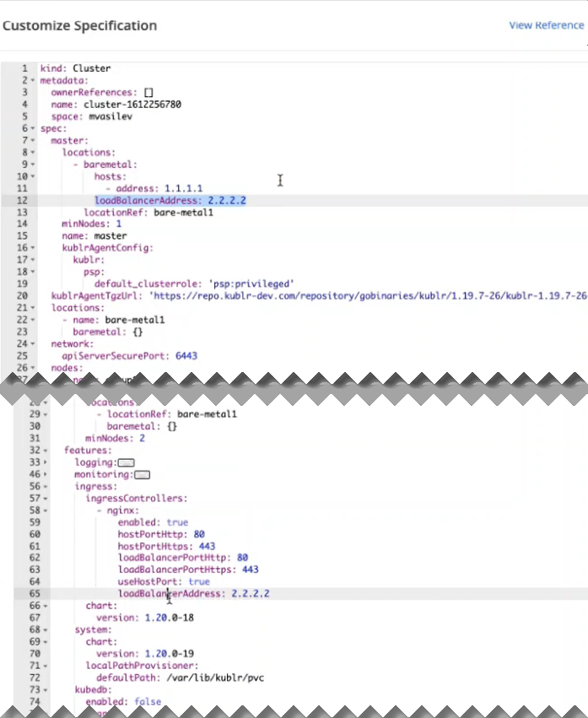Fold the kublr block on line 17
588x718 pixels.
pos(33,260)
